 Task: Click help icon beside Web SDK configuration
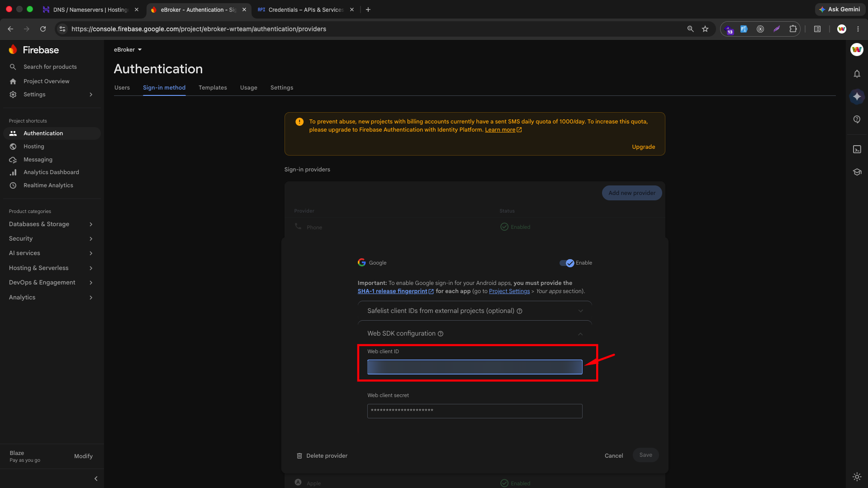pyautogui.click(x=441, y=334)
